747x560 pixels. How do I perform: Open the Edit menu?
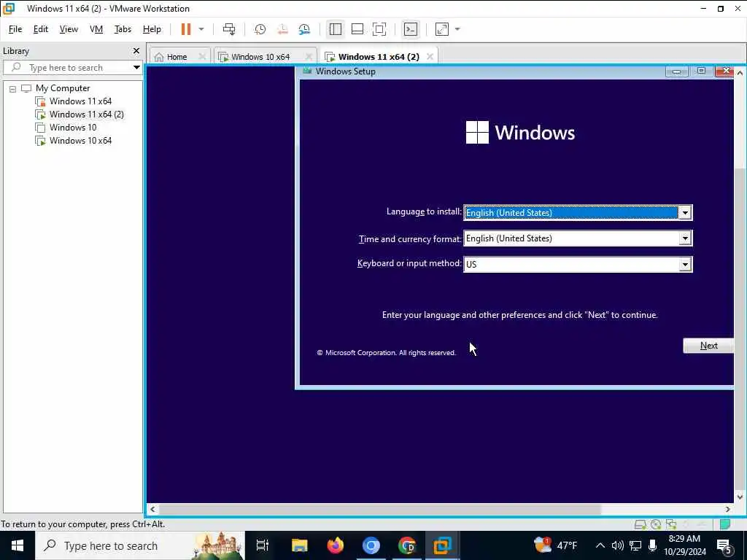41,29
